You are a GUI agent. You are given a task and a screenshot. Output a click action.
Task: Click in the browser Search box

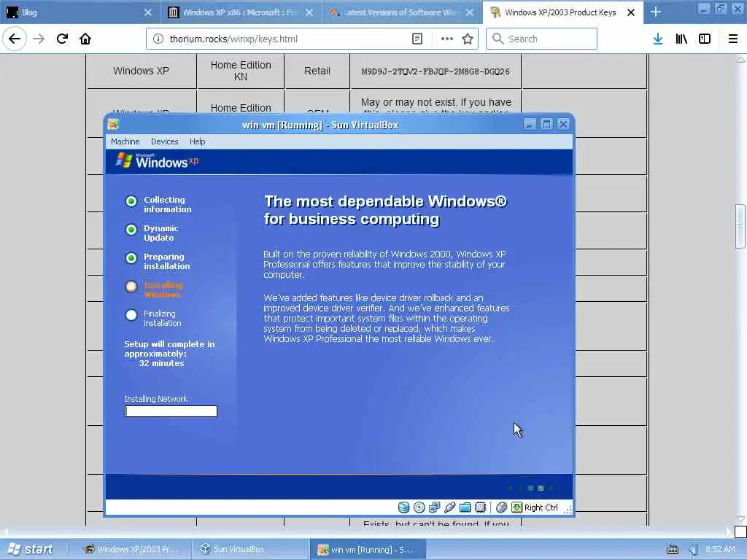click(x=541, y=39)
